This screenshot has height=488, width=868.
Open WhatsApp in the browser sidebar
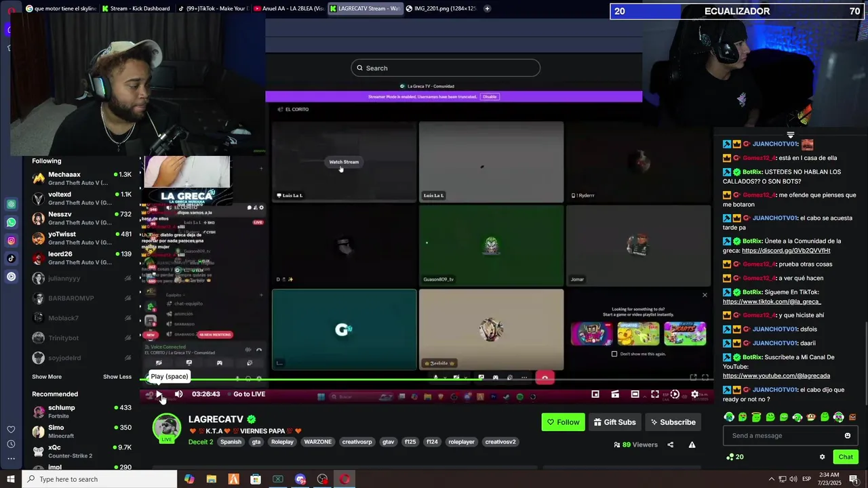(12, 222)
